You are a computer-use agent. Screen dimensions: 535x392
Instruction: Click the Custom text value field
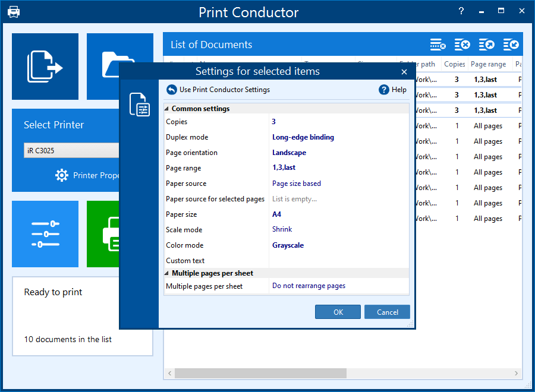pyautogui.click(x=338, y=261)
